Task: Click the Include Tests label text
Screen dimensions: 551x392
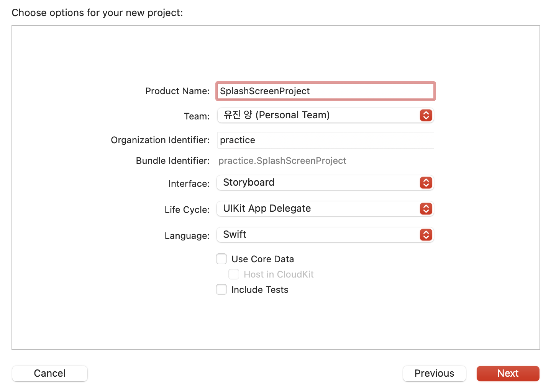Action: pos(260,290)
